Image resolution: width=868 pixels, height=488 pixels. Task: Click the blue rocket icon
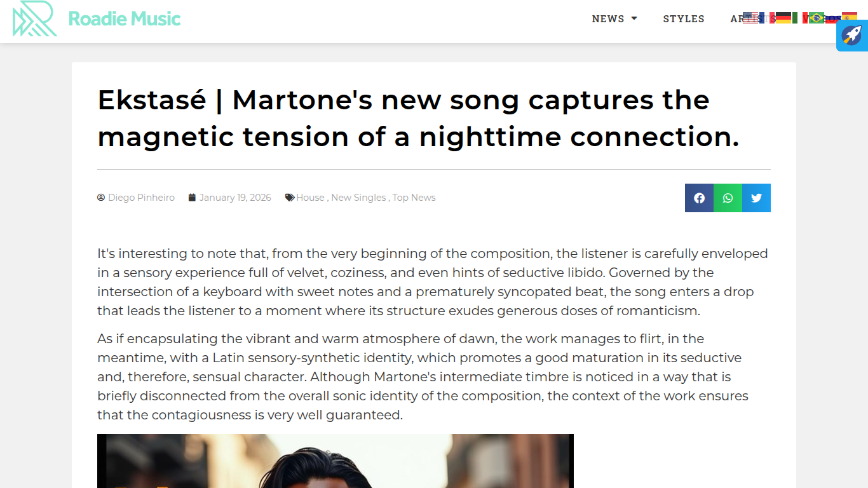851,36
